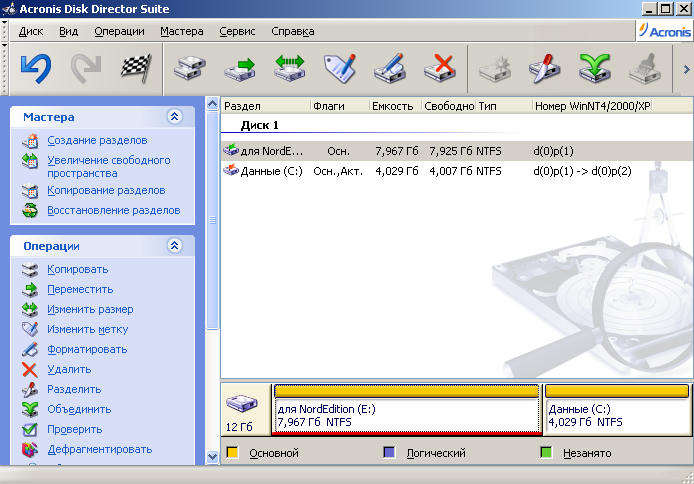This screenshot has height=484, width=694.
Task: Select Данные (C:) block in disk map
Action: tap(617, 410)
